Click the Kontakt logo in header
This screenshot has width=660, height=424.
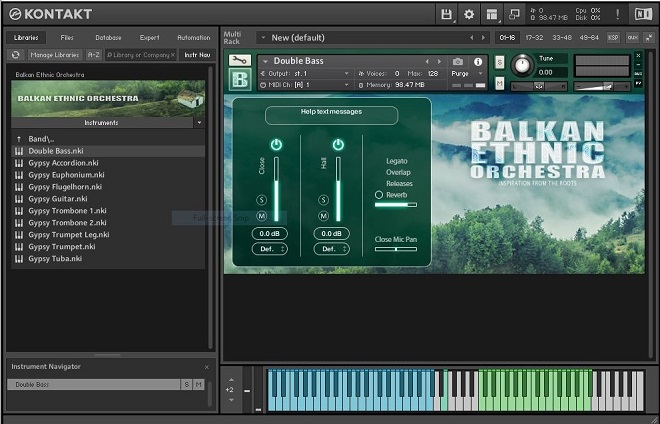pos(50,14)
